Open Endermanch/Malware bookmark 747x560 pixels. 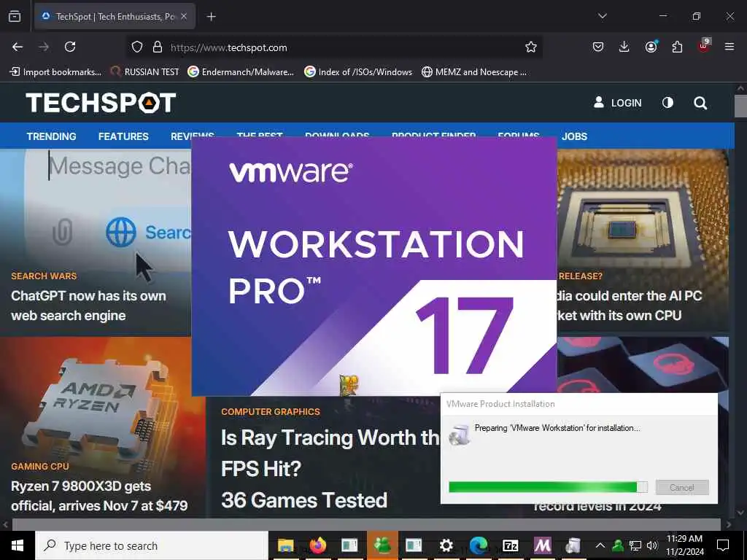click(x=241, y=72)
